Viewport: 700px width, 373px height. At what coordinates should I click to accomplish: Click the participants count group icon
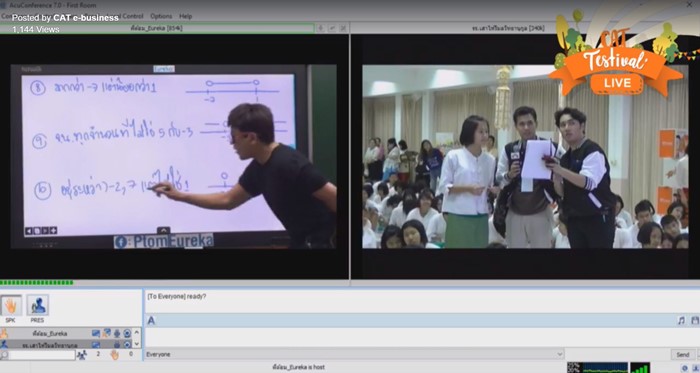[82, 355]
